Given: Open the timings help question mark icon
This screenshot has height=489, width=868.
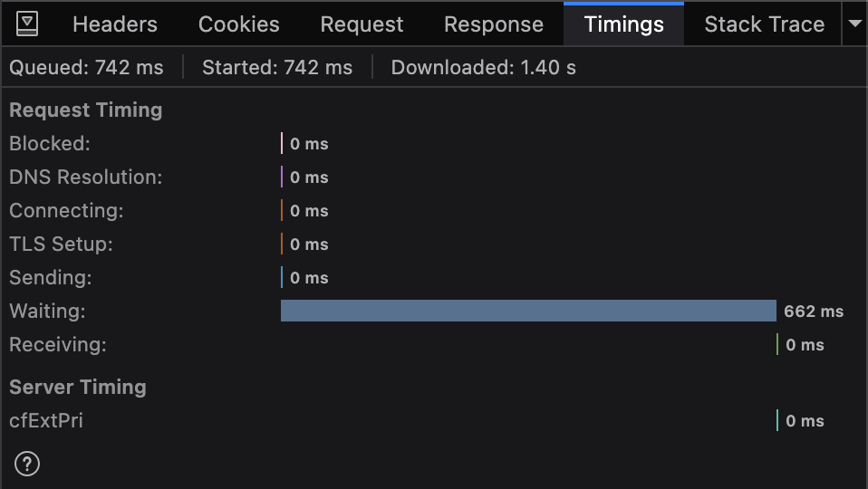Looking at the screenshot, I should coord(27,465).
